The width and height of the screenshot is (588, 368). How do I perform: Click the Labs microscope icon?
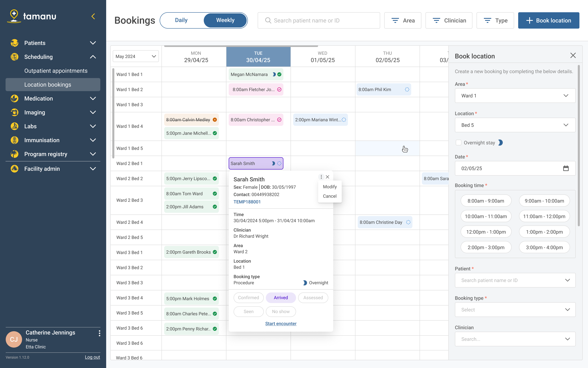(x=14, y=126)
